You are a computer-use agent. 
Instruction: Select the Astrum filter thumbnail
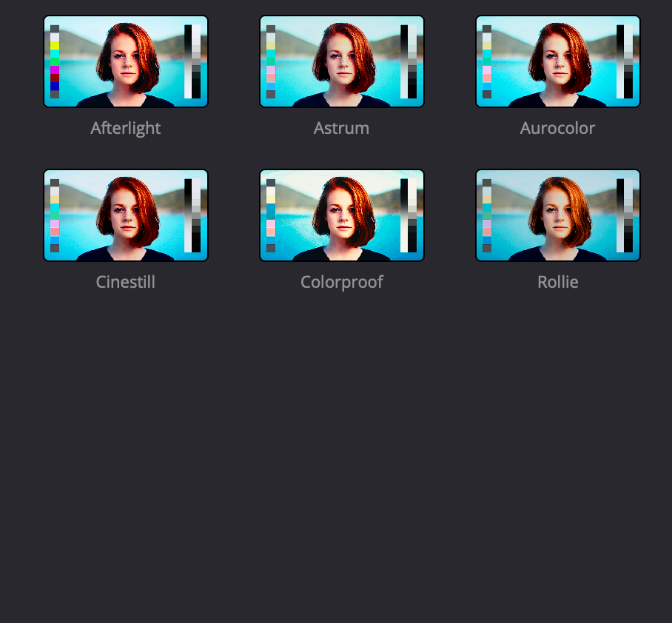coord(341,61)
